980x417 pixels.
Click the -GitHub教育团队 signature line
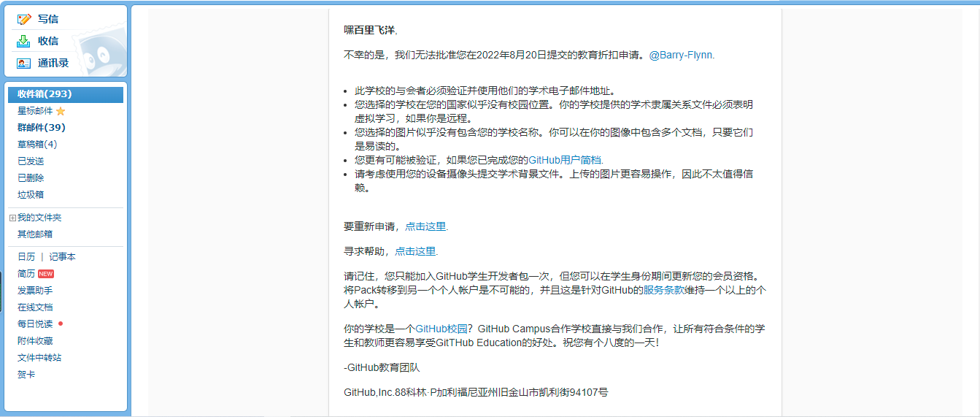pyautogui.click(x=382, y=368)
